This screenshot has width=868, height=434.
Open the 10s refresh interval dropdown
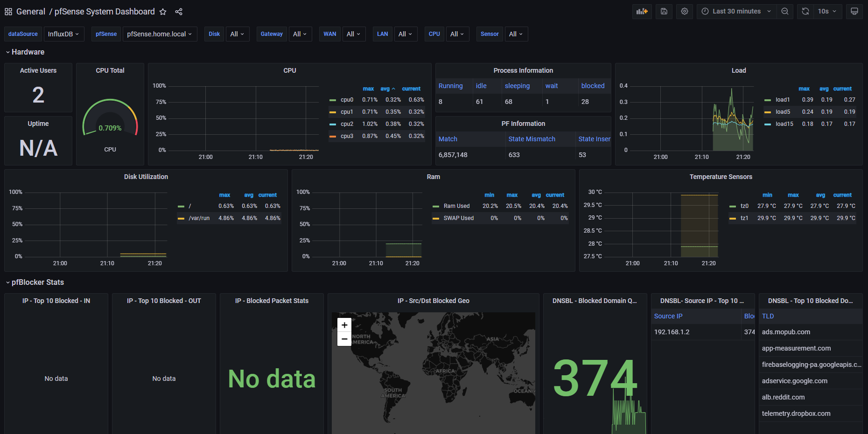[x=828, y=11]
